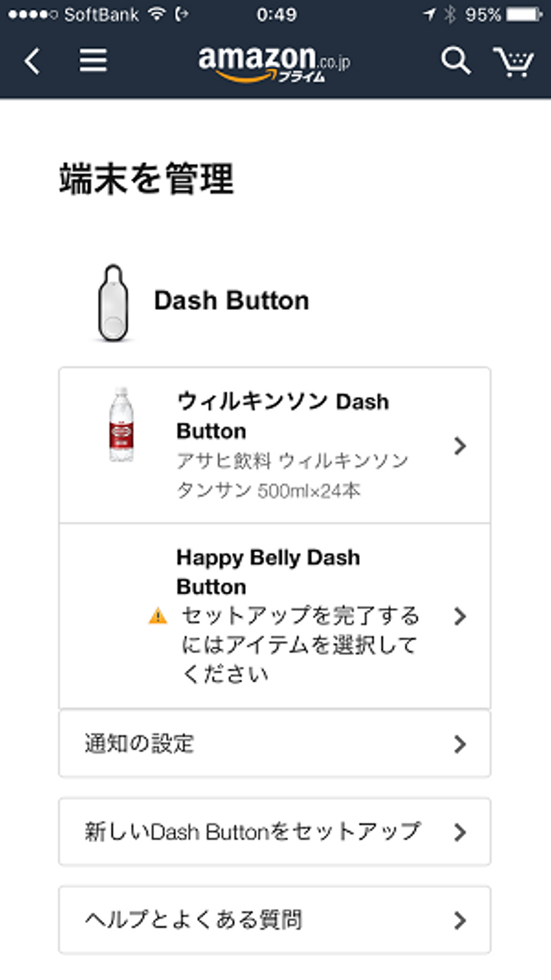The image size is (551, 980).
Task: Tap the Dash Button device icon
Action: click(113, 302)
